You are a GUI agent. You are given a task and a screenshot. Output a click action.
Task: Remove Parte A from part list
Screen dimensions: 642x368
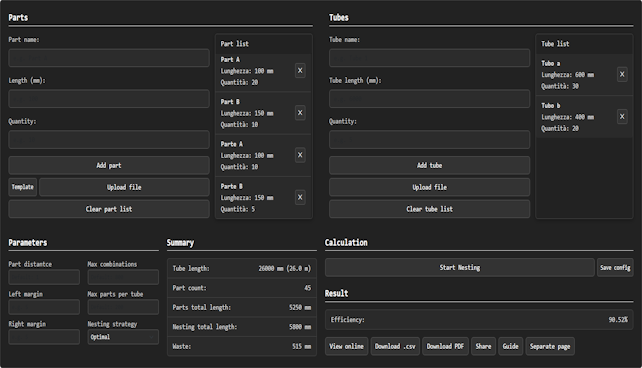[300, 155]
